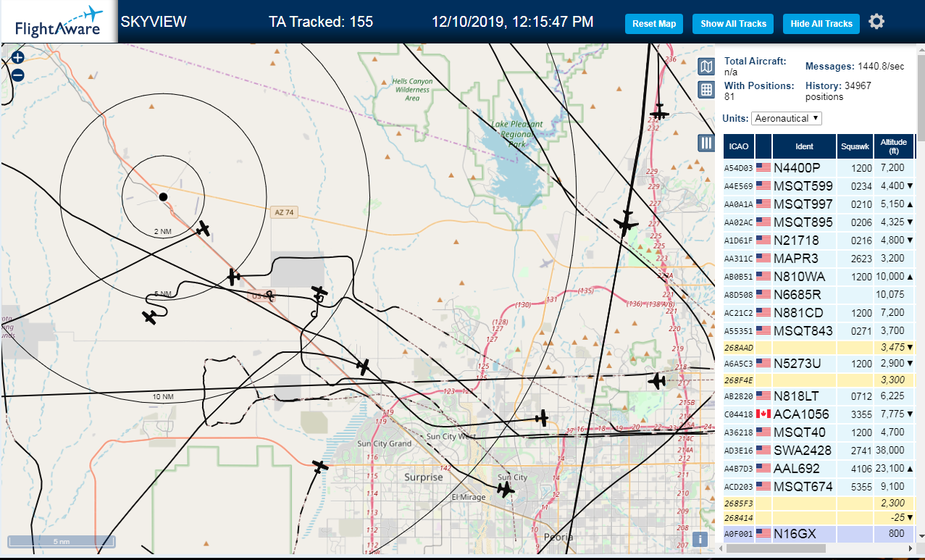Select aircraft icon near Lake Pleasant highway

click(x=625, y=223)
